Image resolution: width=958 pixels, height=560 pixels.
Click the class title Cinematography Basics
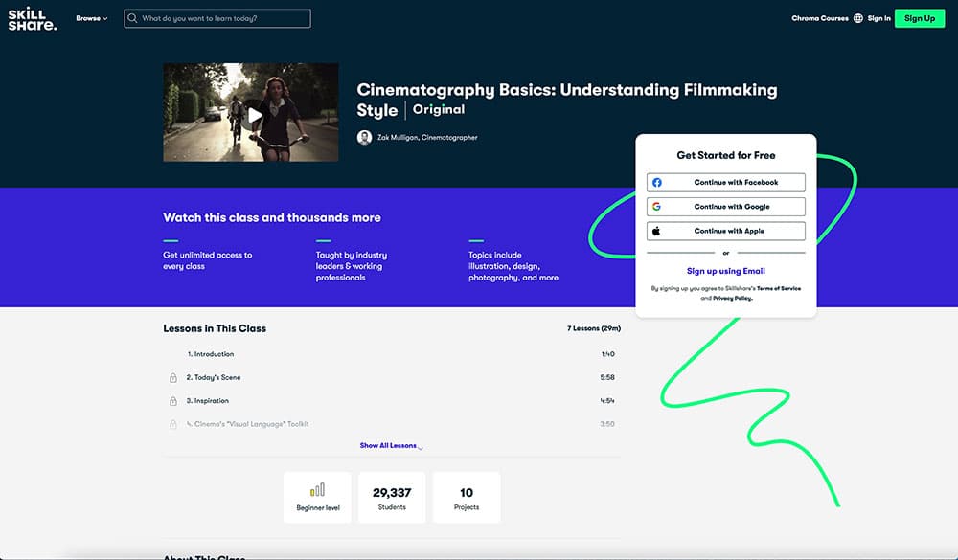coord(566,99)
